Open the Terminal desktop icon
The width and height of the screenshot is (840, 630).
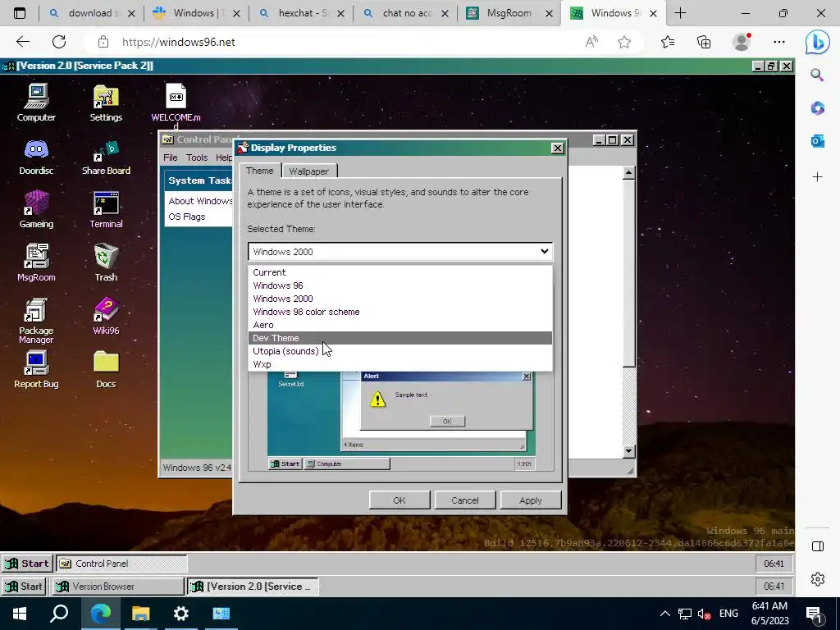106,209
